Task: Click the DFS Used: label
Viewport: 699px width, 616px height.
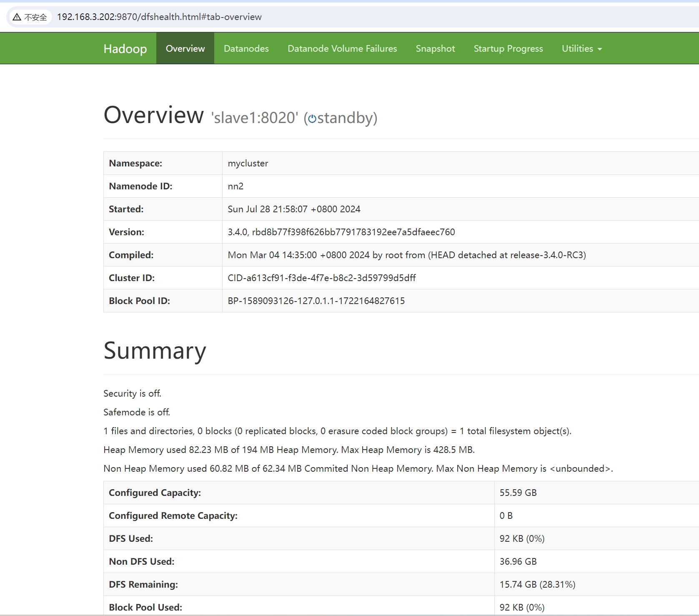Action: pyautogui.click(x=131, y=538)
